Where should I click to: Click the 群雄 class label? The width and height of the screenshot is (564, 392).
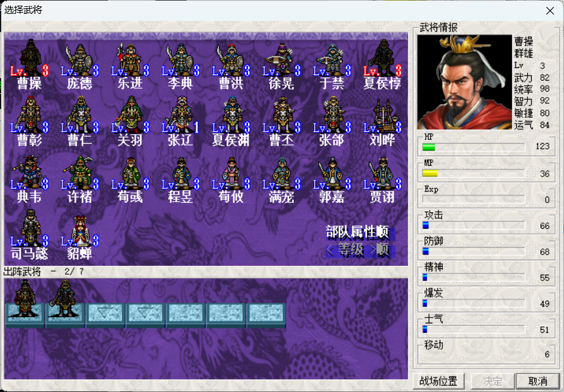pyautogui.click(x=524, y=54)
